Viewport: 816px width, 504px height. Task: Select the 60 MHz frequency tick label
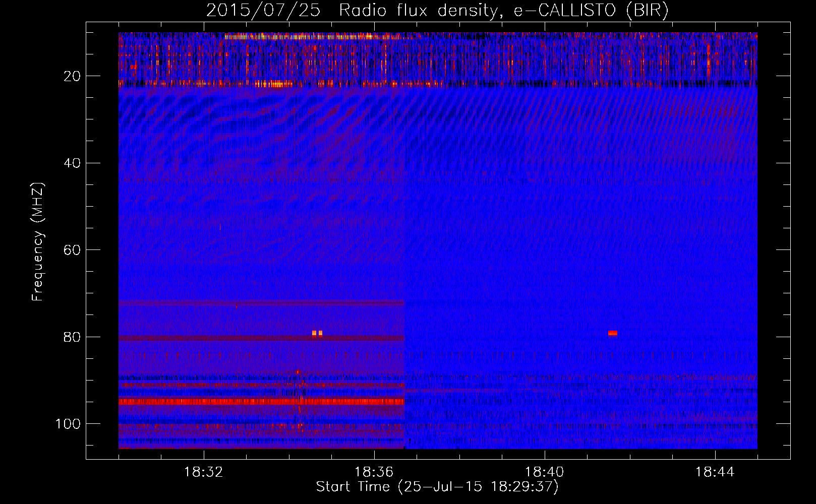(72, 250)
